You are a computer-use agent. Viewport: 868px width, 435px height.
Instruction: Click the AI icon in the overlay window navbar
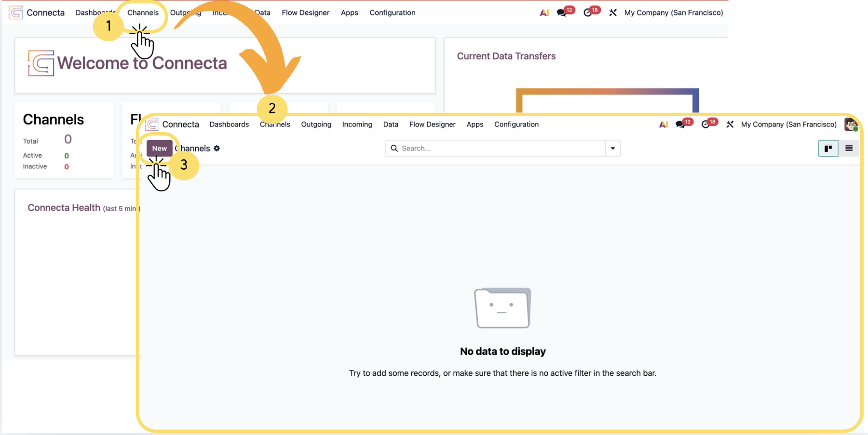tap(664, 124)
